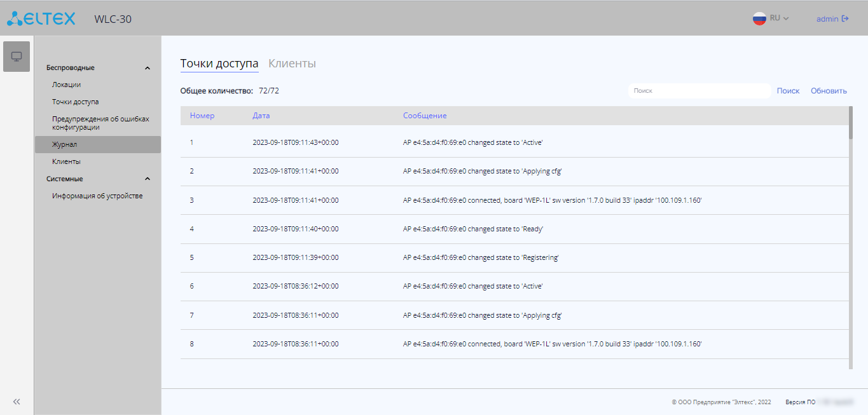868x415 pixels.
Task: Open Информация об устройстве page
Action: (x=97, y=196)
